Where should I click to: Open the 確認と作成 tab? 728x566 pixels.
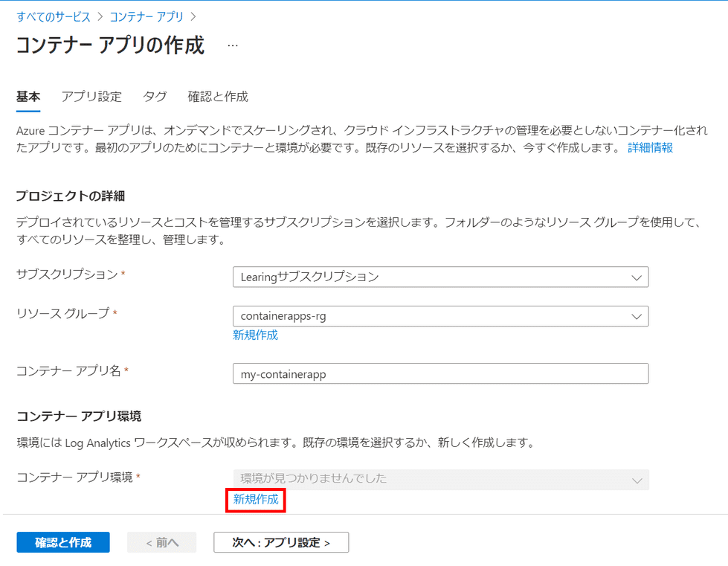point(218,97)
